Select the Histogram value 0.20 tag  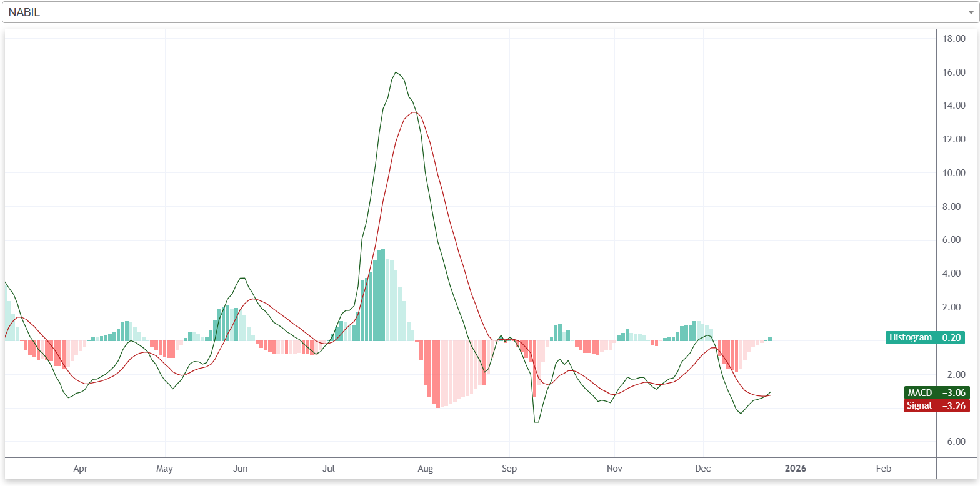coord(951,337)
